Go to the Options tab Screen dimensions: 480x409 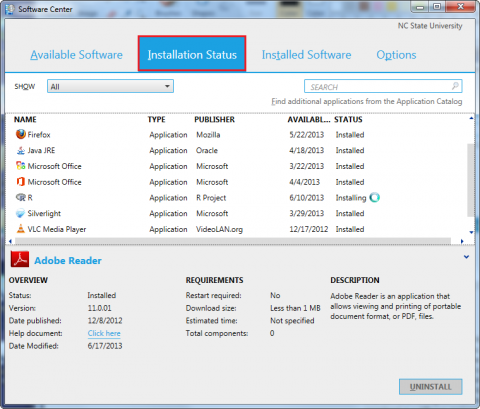point(396,55)
